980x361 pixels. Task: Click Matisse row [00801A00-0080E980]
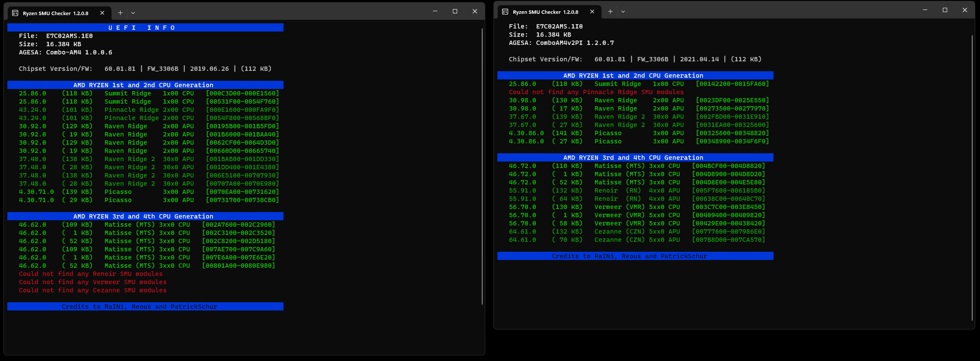tap(147, 266)
